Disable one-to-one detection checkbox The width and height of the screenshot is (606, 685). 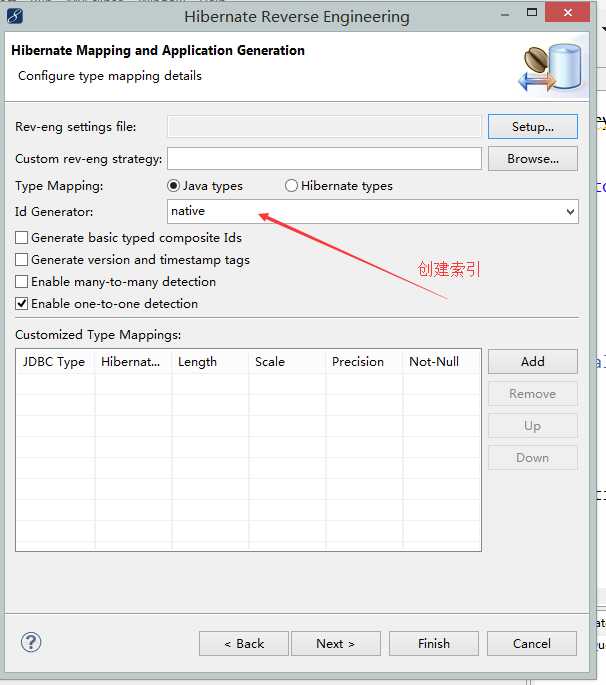21,304
